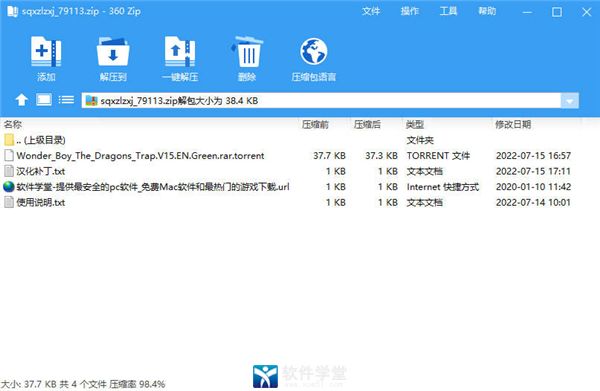Screen dimensions: 600x391
Task: Click the archive path address field
Action: (321, 101)
